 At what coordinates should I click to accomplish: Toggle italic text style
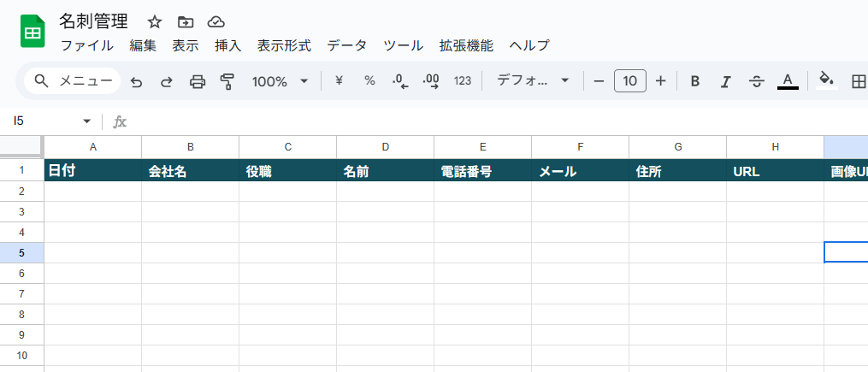(x=725, y=81)
